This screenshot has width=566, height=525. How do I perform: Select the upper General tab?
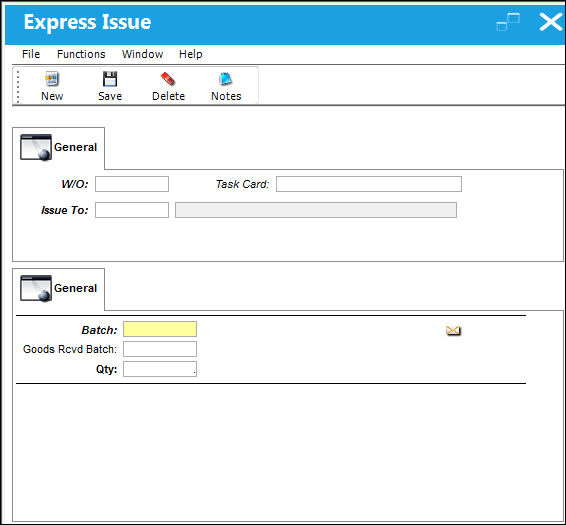pyautogui.click(x=58, y=148)
